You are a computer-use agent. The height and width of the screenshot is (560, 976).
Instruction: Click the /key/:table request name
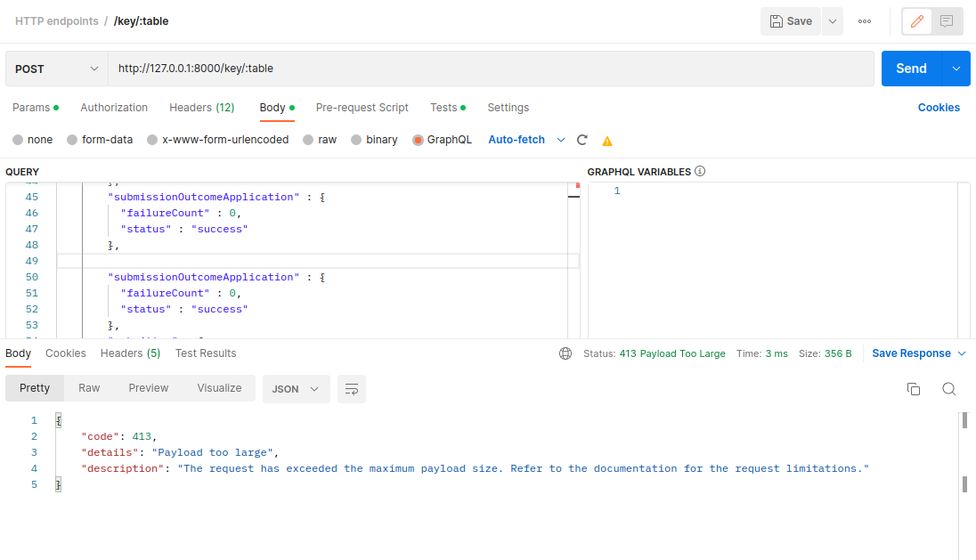[x=142, y=21]
